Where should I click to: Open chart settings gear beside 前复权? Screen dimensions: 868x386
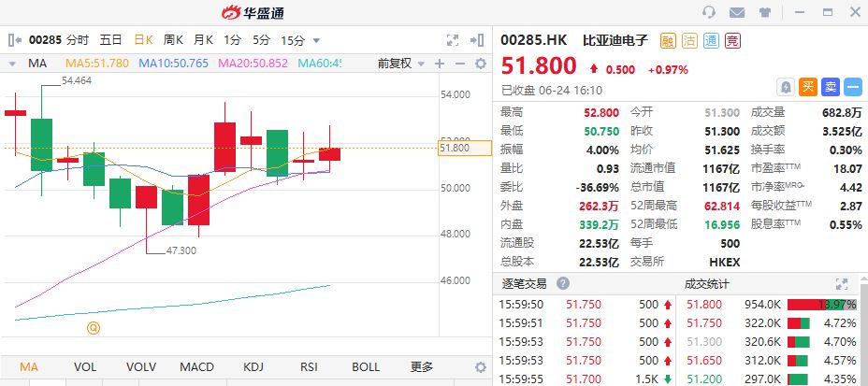tap(481, 64)
